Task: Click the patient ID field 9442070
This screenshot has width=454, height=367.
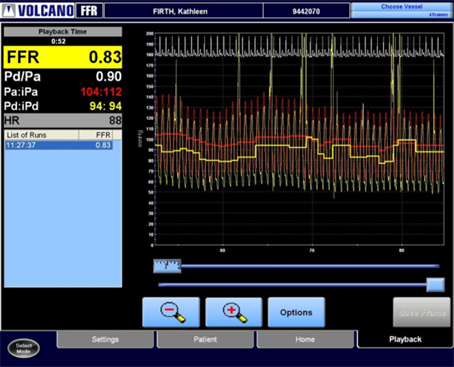Action: click(x=306, y=11)
